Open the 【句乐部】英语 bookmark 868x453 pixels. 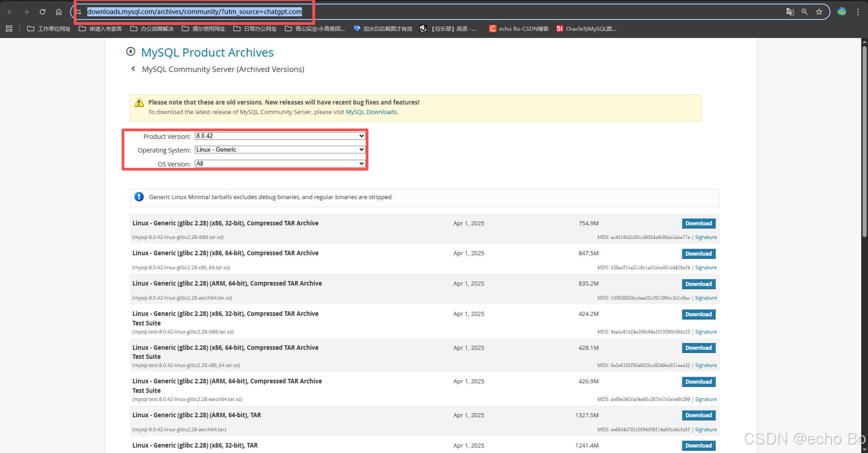click(448, 29)
